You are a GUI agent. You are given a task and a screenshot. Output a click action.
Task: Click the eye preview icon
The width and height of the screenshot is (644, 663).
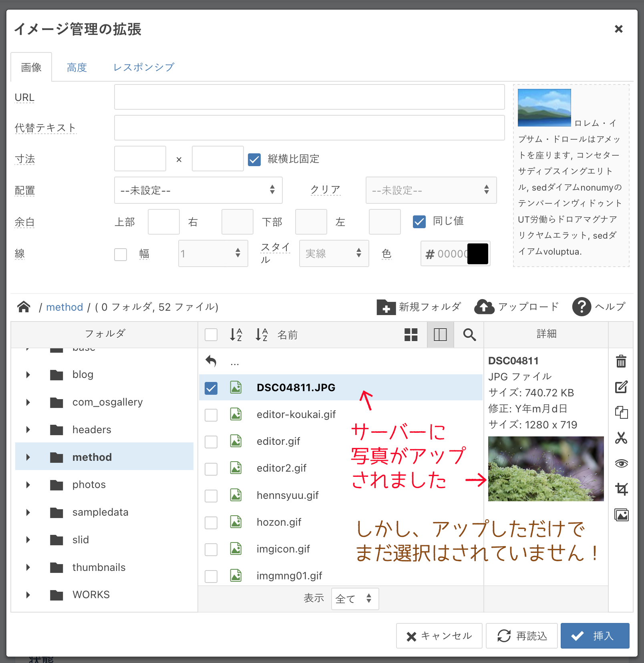coord(621,464)
